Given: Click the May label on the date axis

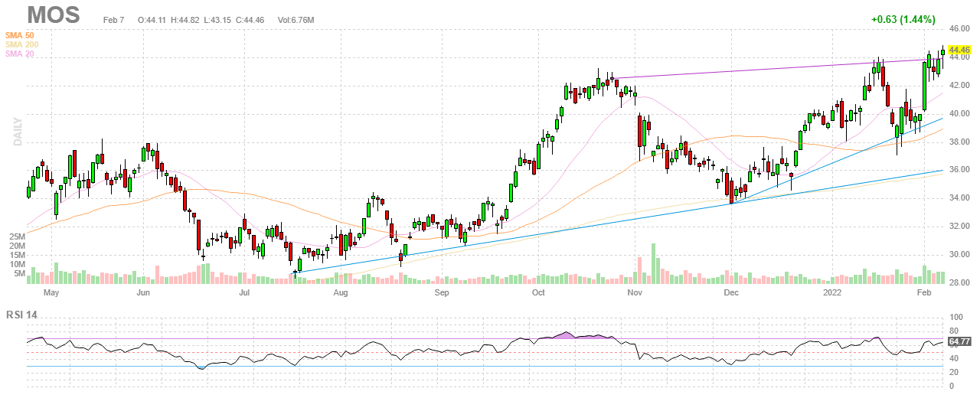Looking at the screenshot, I should point(51,293).
